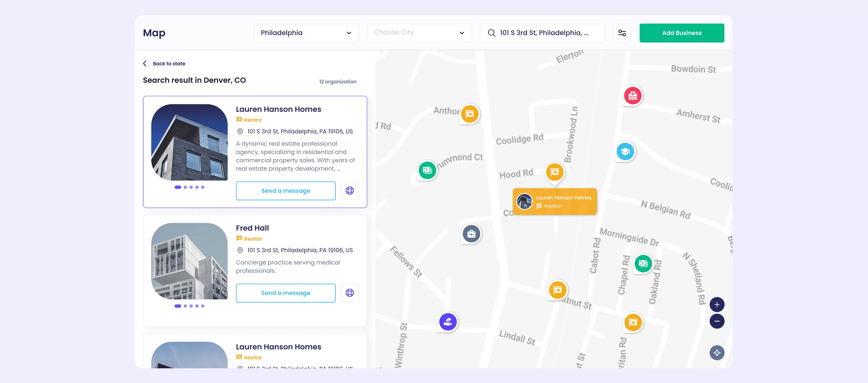Image resolution: width=868 pixels, height=383 pixels.
Task: Select second carousel dot under first card image
Action: pos(185,187)
